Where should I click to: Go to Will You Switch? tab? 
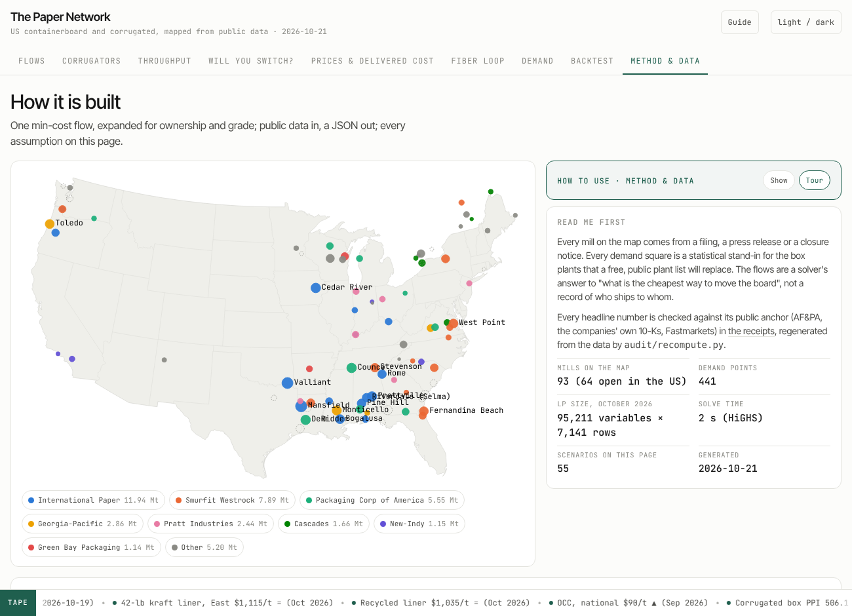tap(251, 61)
